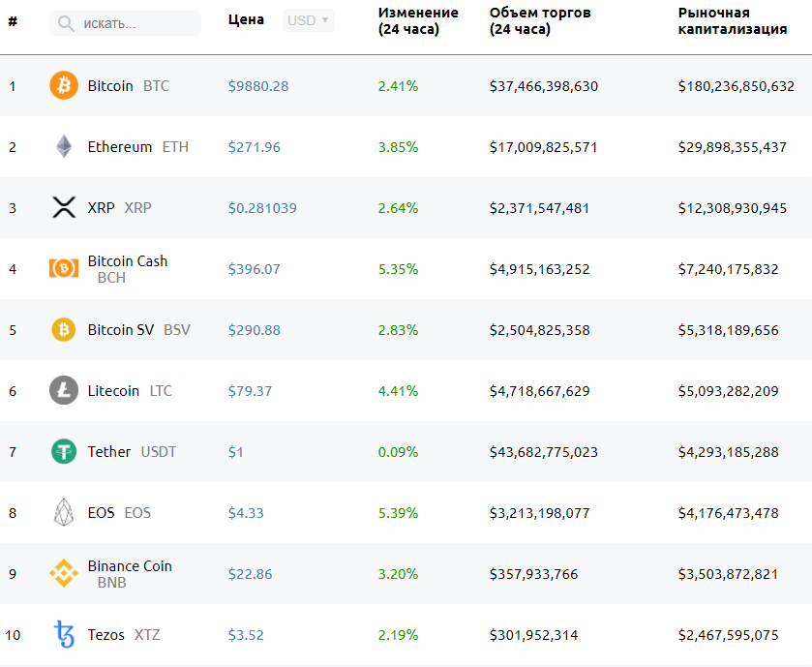This screenshot has width=812, height=667.
Task: Click the Tether USDT green icon
Action: click(64, 451)
